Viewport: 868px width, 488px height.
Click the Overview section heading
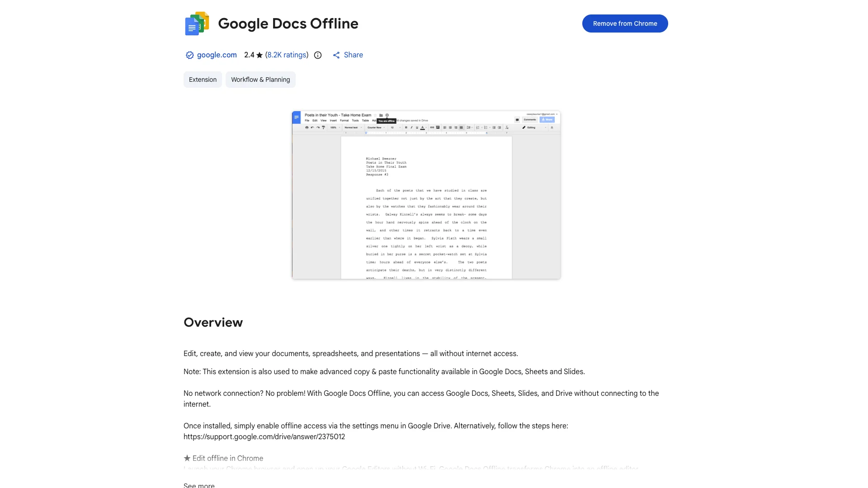[x=213, y=322]
